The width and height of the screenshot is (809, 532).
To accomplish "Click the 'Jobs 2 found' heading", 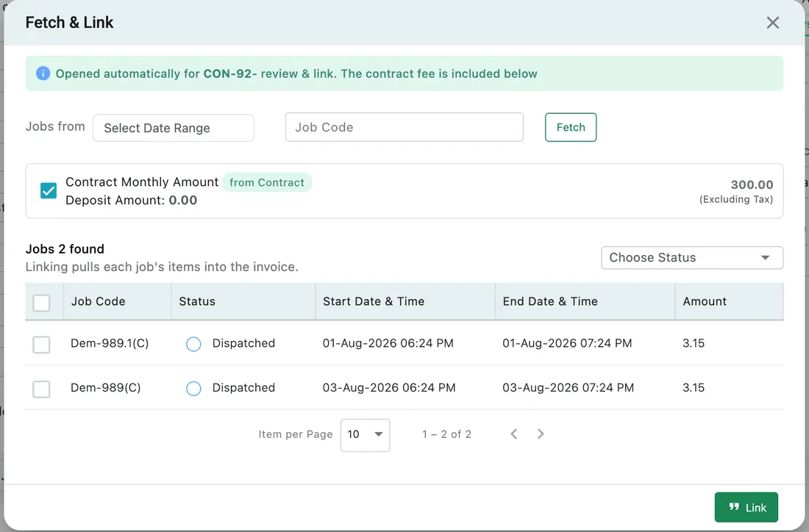I will point(65,249).
